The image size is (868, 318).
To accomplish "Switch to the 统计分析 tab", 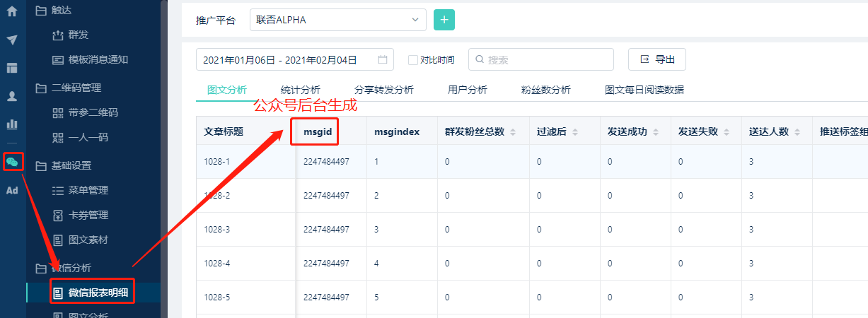I will 301,90.
